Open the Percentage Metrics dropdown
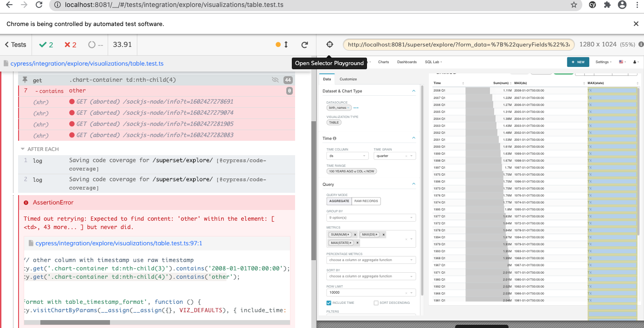This screenshot has width=644, height=328. click(371, 260)
